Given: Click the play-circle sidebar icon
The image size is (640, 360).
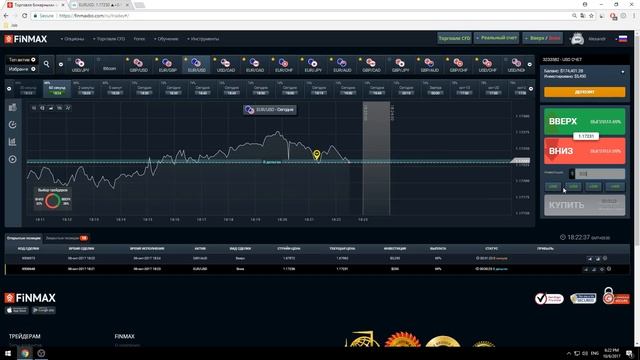Looking at the screenshot, I should (x=13, y=159).
